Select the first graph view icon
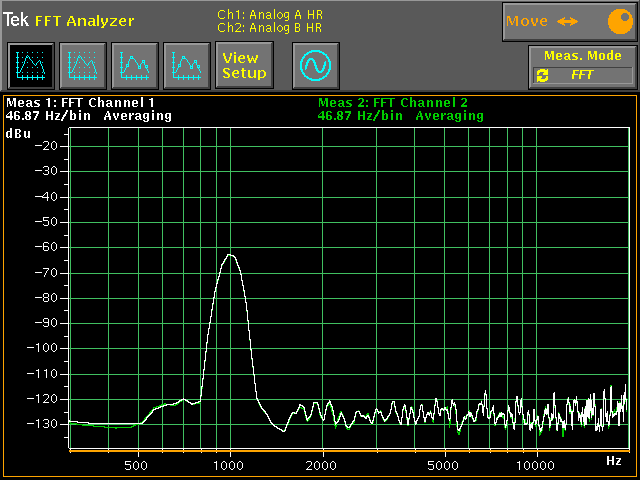This screenshot has width=640, height=480. (x=30, y=66)
